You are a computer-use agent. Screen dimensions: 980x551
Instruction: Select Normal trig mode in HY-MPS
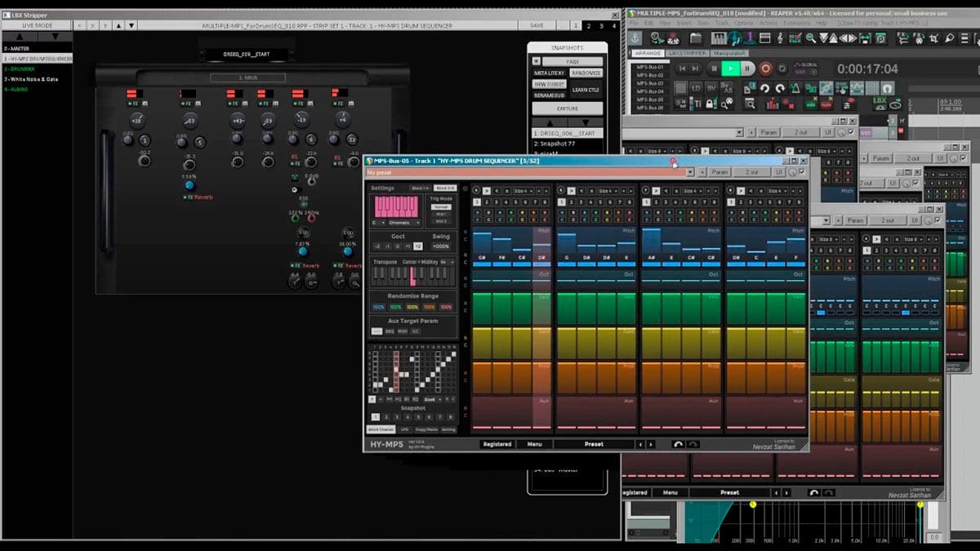[441, 207]
